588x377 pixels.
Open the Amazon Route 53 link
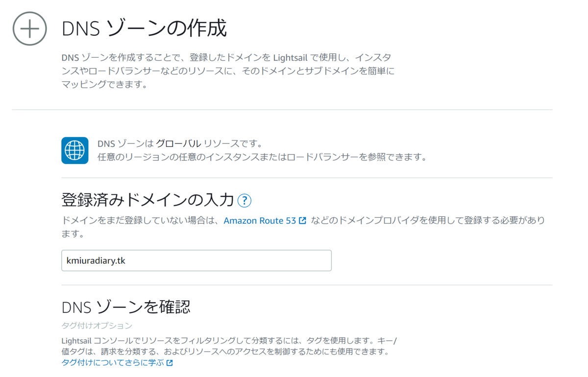[x=261, y=220]
